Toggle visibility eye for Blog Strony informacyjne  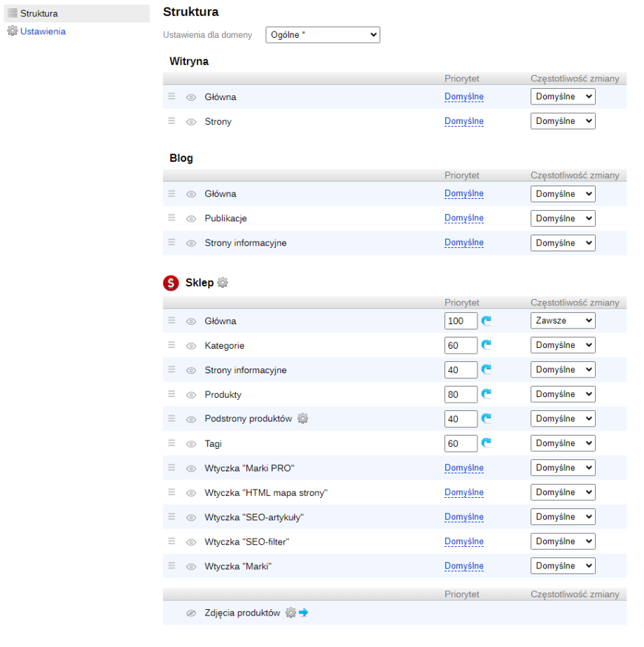[191, 243]
